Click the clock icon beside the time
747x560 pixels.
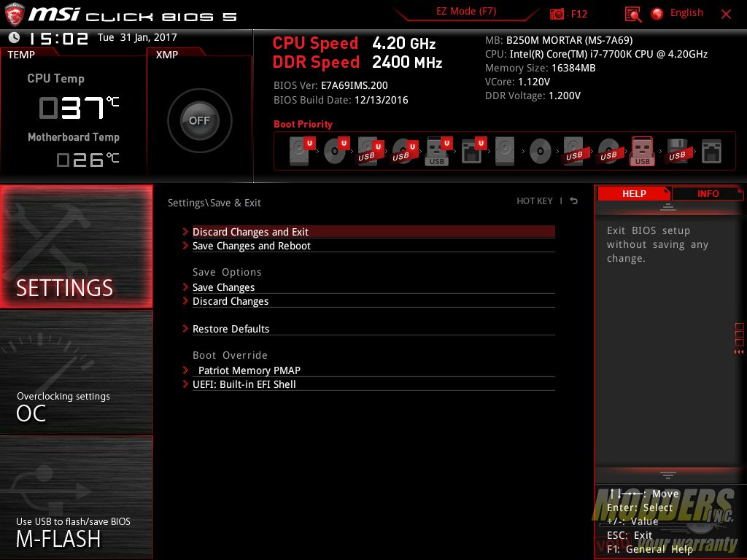[x=15, y=37]
